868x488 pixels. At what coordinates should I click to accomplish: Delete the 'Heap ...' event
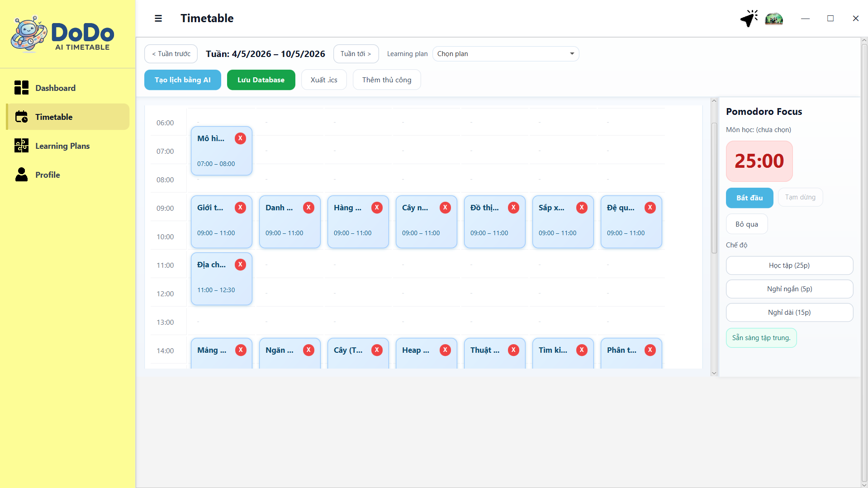[445, 350]
